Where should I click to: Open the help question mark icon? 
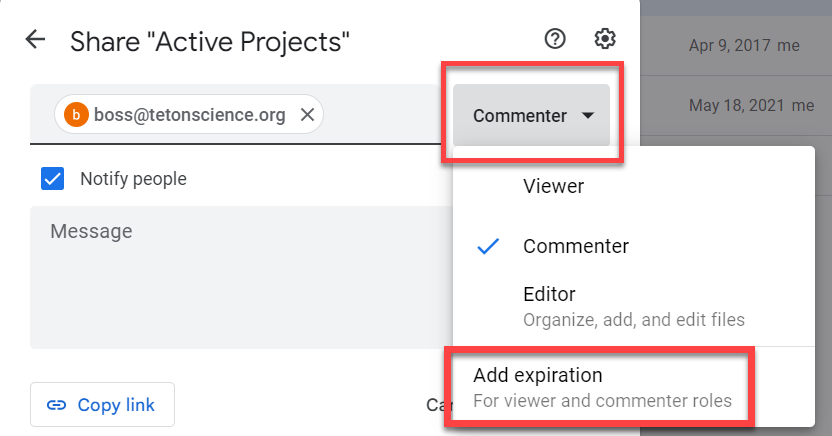click(x=555, y=39)
